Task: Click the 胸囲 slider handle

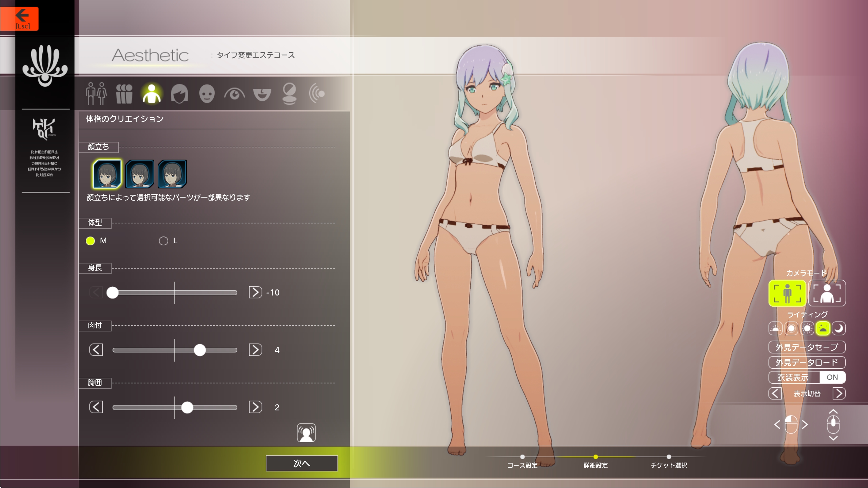Action: click(187, 407)
